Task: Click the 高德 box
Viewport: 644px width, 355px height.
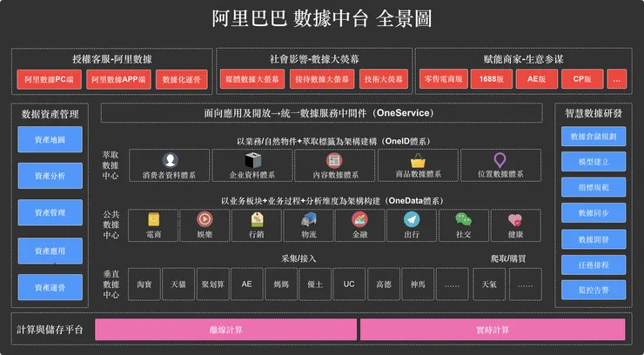Action: [384, 284]
